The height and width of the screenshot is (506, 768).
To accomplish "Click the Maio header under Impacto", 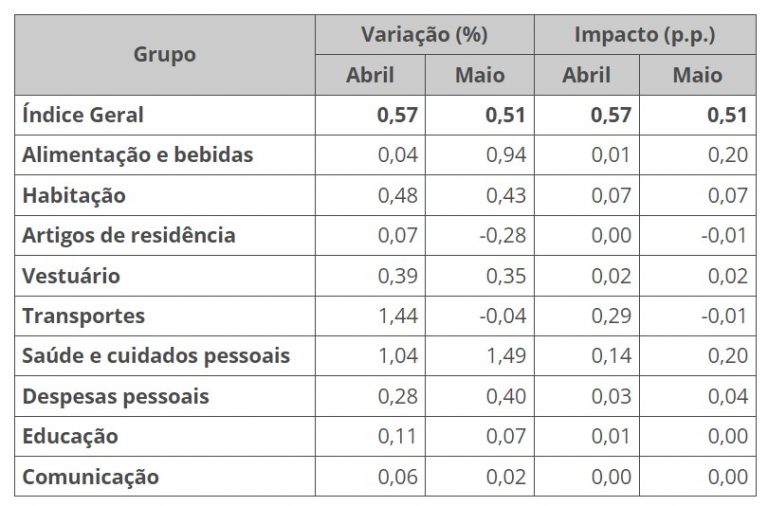I will tap(697, 75).
